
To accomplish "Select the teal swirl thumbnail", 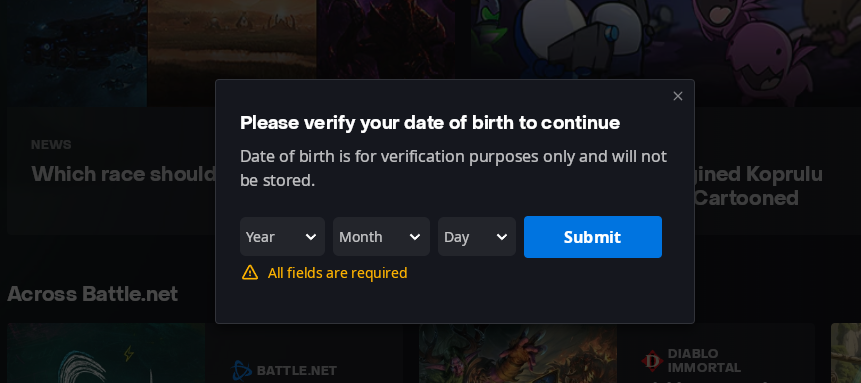I will tap(107, 353).
